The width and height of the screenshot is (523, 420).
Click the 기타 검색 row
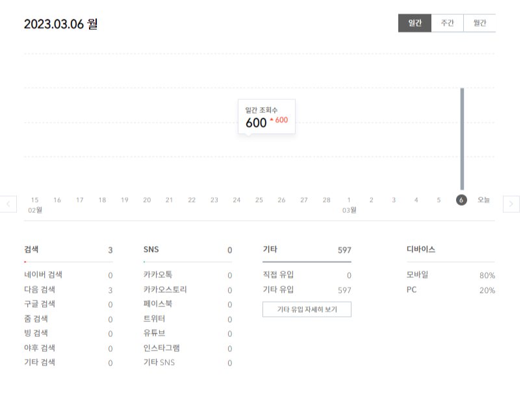(68, 363)
